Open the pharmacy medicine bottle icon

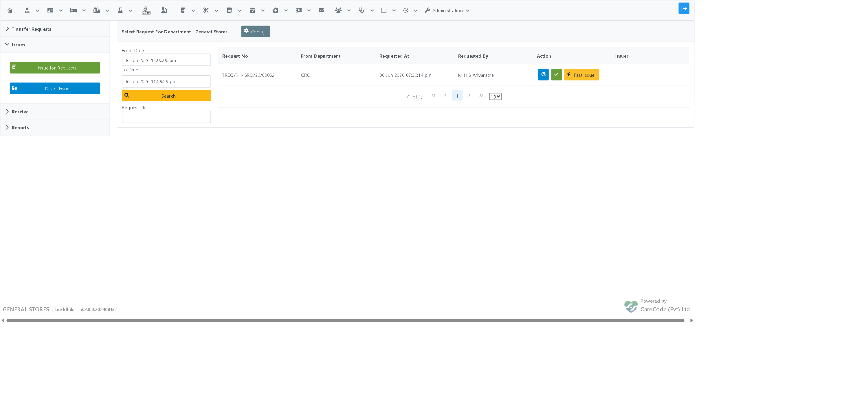click(x=183, y=10)
